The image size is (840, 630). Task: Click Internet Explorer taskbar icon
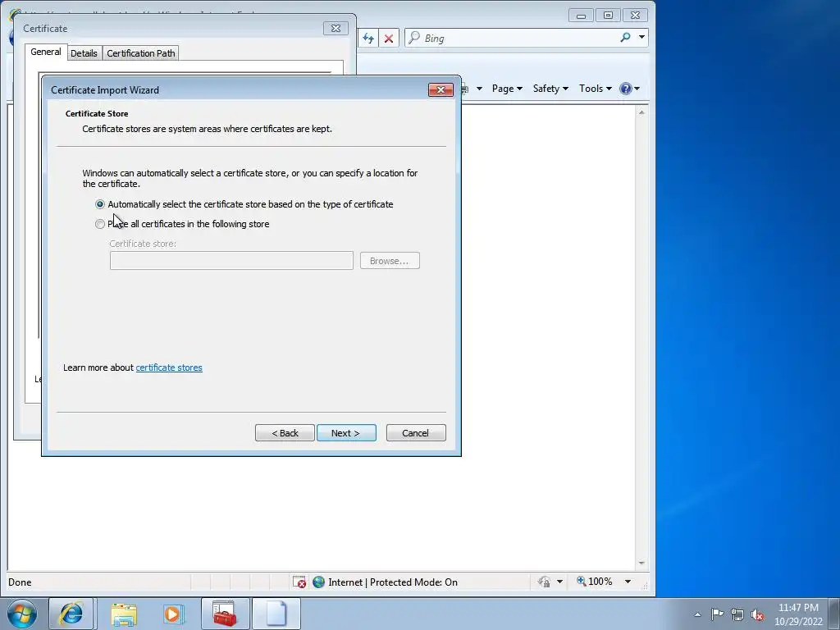71,614
